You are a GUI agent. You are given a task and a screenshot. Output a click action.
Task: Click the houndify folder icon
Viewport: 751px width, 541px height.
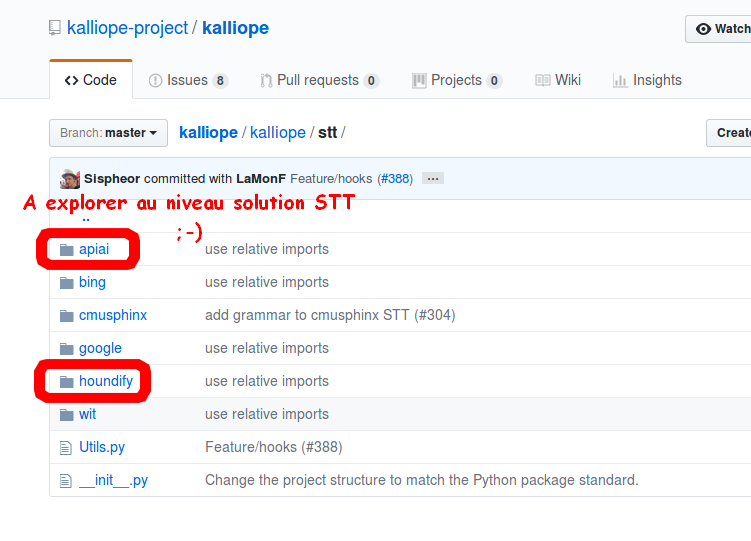67,382
